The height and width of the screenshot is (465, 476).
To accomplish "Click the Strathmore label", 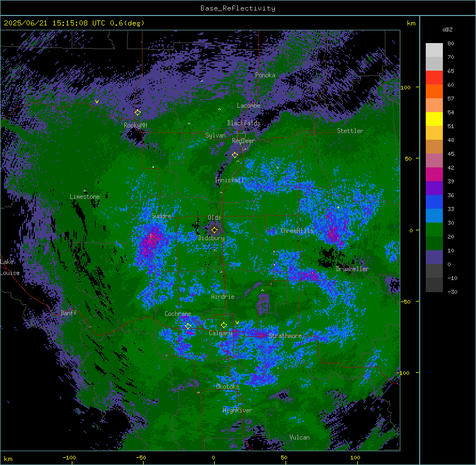I will (x=285, y=336).
